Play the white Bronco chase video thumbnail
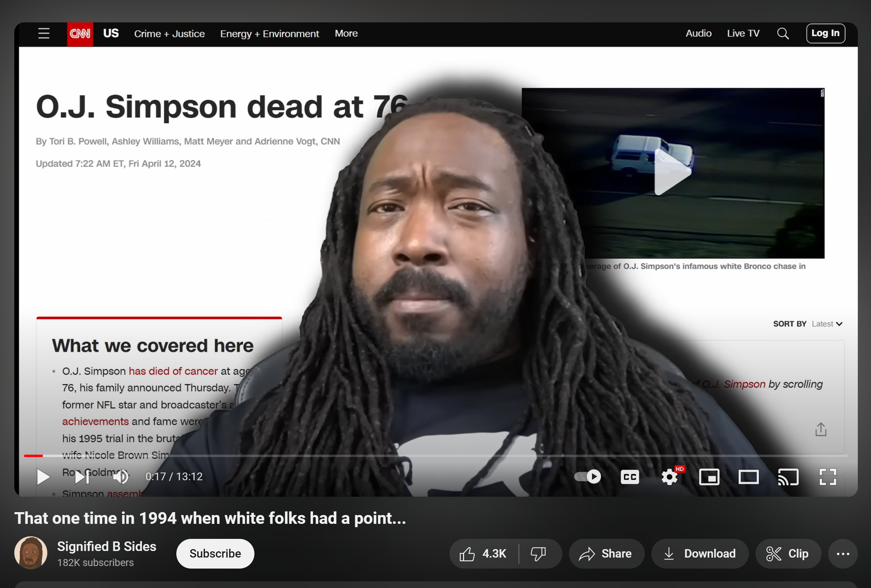Image resolution: width=871 pixels, height=588 pixels. pyautogui.click(x=672, y=172)
